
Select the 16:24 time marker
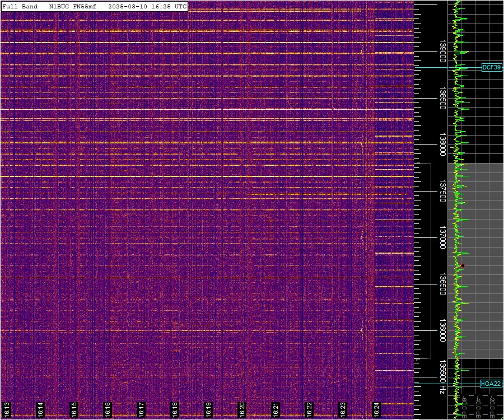tap(376, 409)
